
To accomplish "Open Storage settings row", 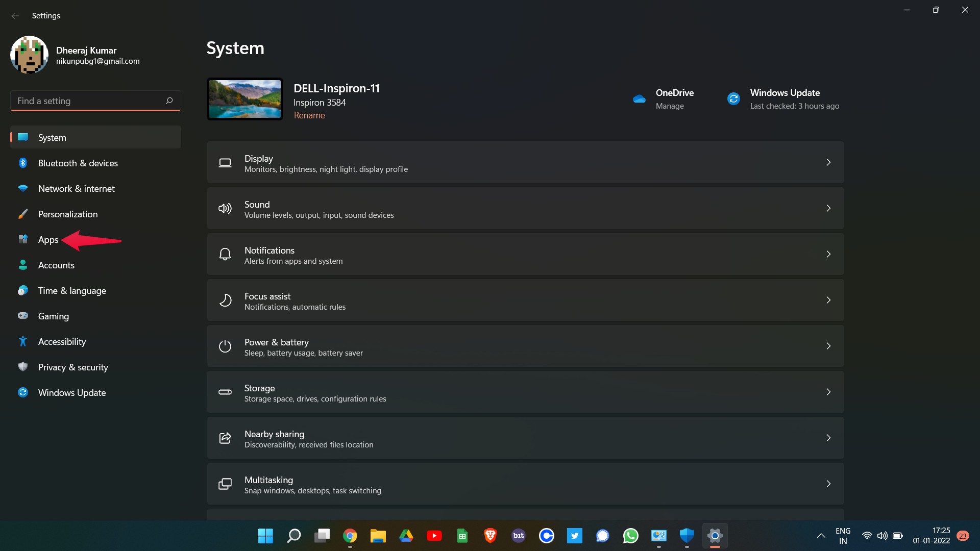I will pos(525,392).
